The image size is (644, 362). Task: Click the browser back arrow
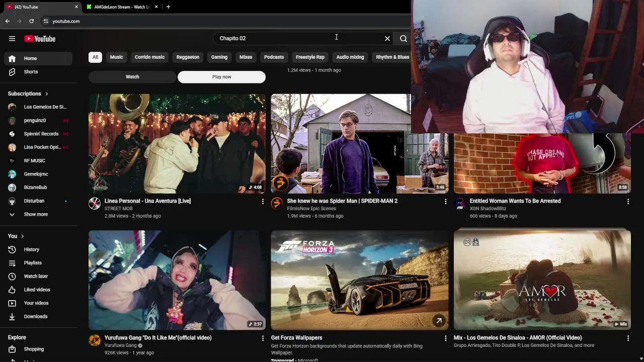click(8, 21)
